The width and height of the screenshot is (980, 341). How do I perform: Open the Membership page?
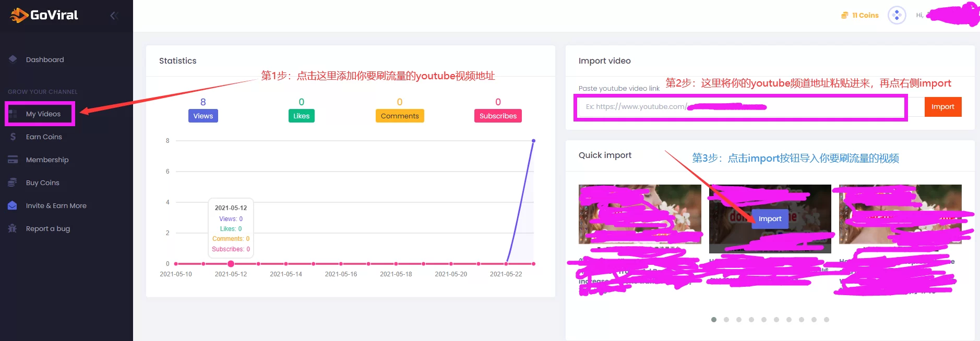click(47, 160)
